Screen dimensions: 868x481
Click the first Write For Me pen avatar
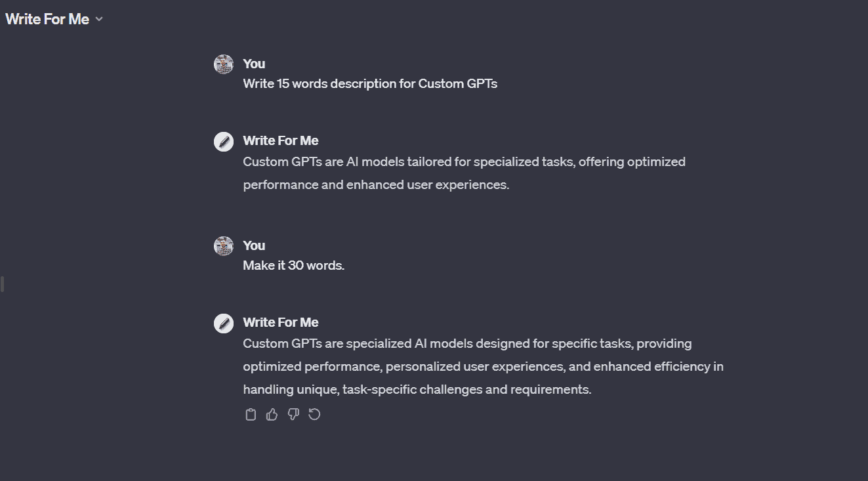pyautogui.click(x=224, y=141)
